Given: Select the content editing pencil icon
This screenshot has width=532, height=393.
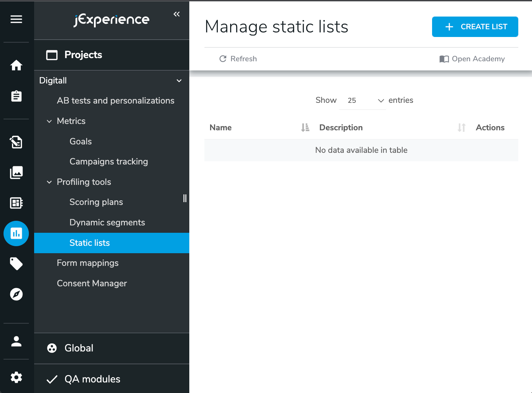Looking at the screenshot, I should pyautogui.click(x=16, y=142).
